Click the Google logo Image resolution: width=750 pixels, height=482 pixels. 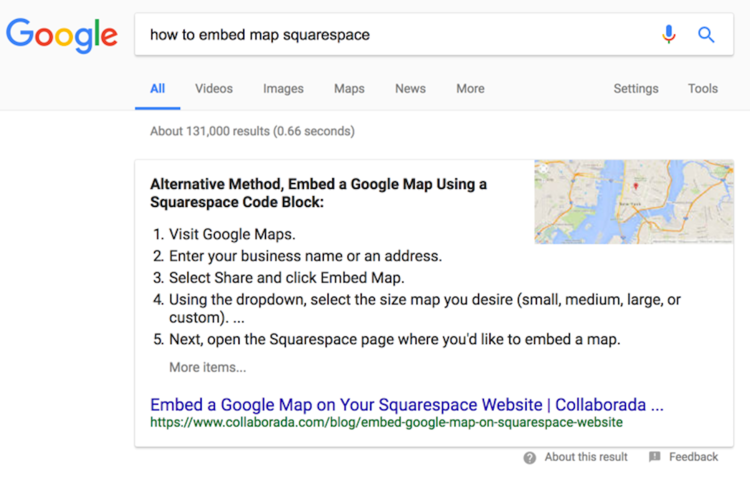(62, 36)
